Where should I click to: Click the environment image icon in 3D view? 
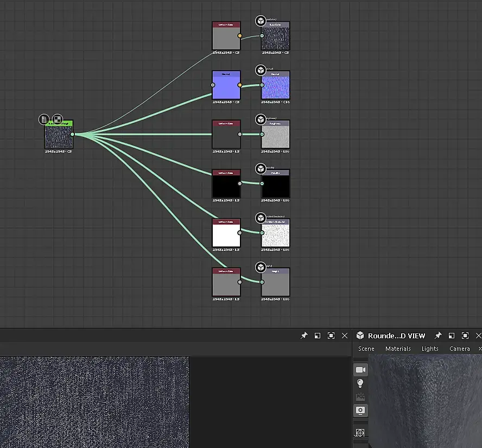pos(360,397)
